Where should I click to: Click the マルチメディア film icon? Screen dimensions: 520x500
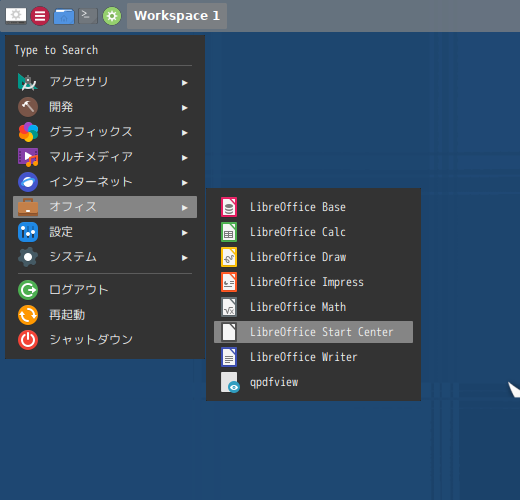(x=28, y=157)
